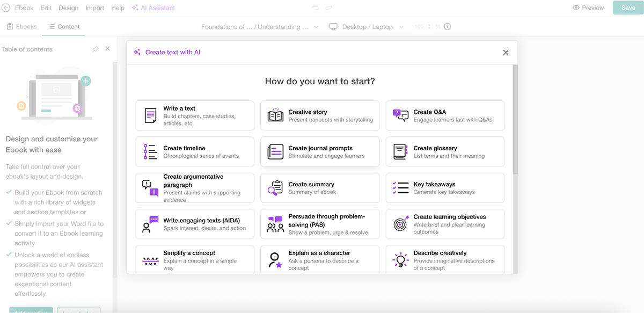Select Create learning objectives
This screenshot has height=313, width=644.
coord(444,224)
